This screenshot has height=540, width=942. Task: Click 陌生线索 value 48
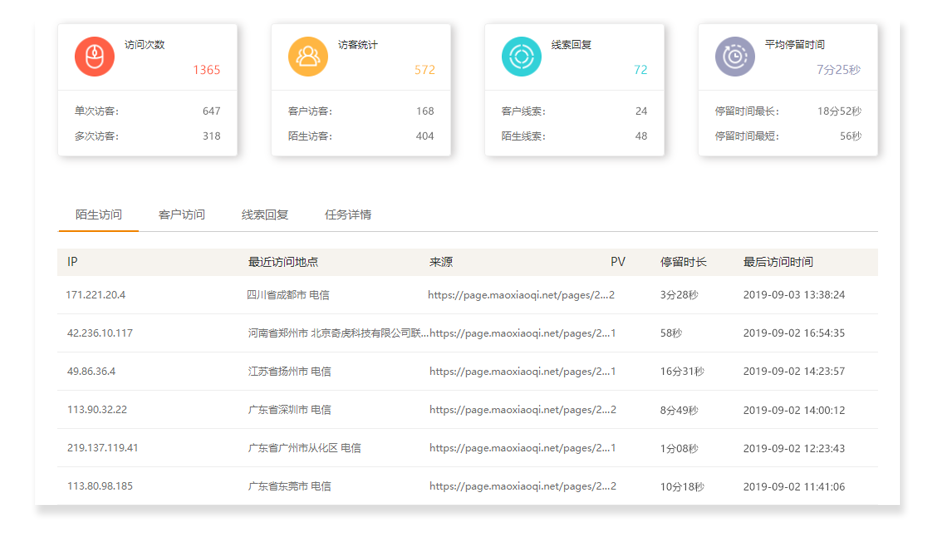pos(641,136)
